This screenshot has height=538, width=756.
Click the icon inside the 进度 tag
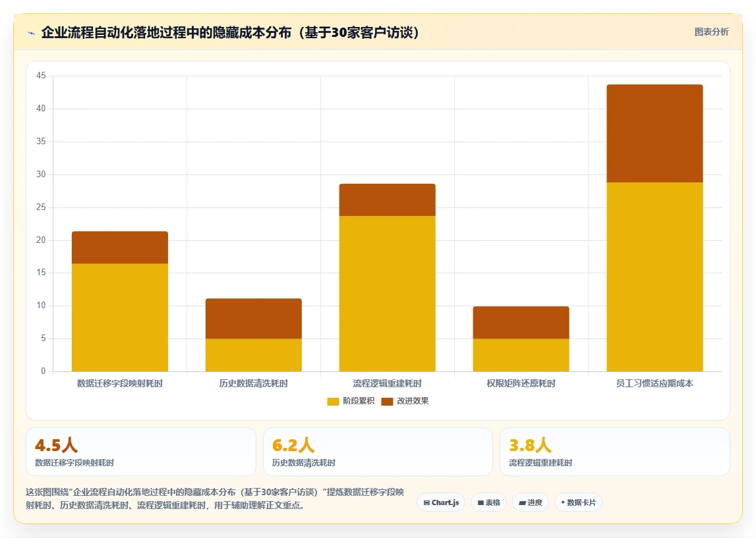tap(522, 503)
